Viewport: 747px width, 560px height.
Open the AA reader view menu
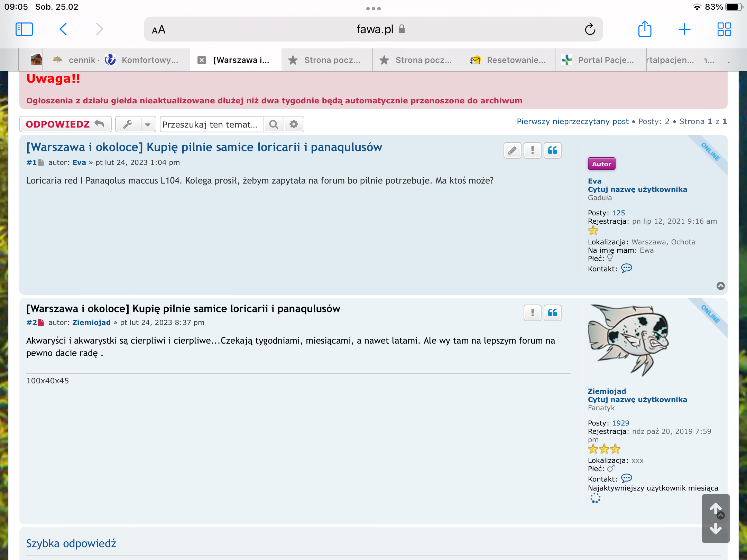click(159, 30)
